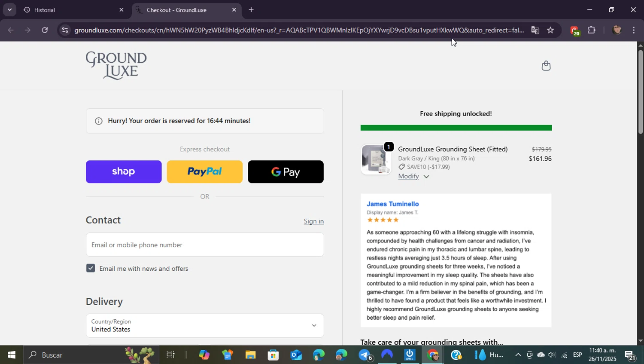Click the five-star review rating
Image resolution: width=644 pixels, height=364 pixels.
tap(383, 220)
